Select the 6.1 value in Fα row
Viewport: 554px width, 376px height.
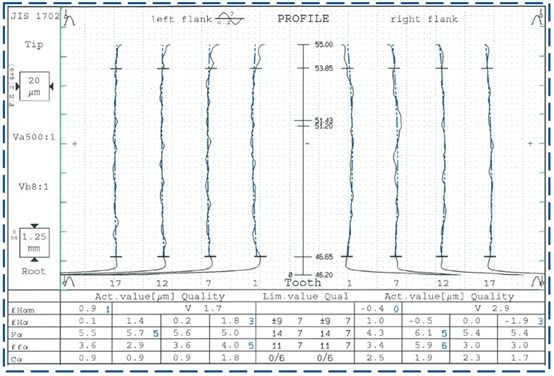pos(423,333)
